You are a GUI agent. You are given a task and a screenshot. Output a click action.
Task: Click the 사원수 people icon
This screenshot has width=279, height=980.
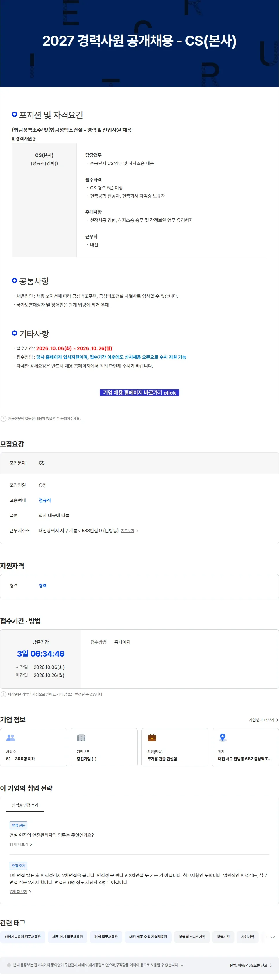[11, 738]
